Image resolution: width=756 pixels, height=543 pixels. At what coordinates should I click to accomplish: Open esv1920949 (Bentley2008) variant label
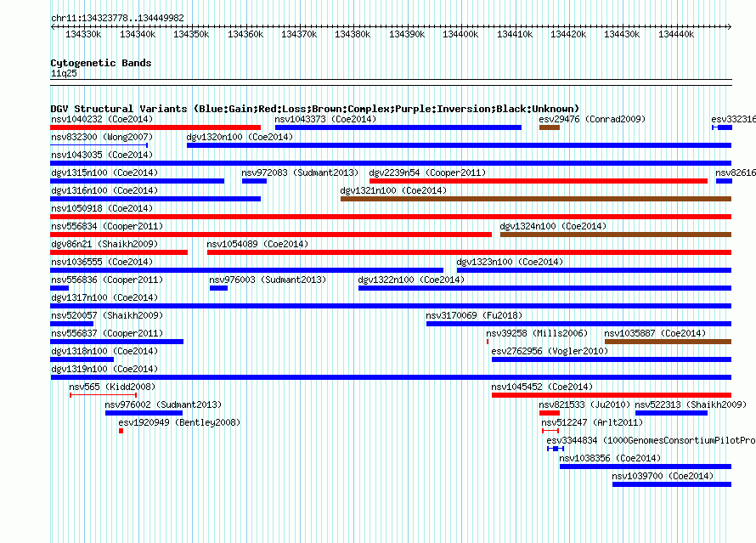pyautogui.click(x=179, y=422)
